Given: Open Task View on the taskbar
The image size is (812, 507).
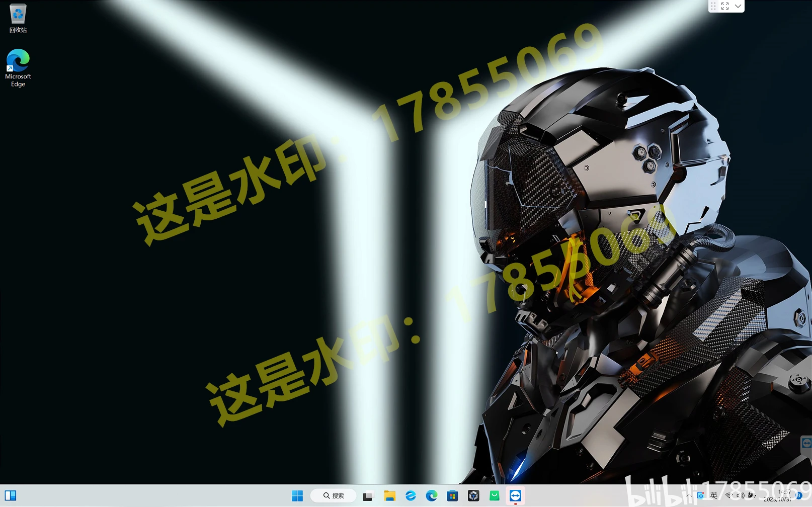Looking at the screenshot, I should [x=368, y=496].
